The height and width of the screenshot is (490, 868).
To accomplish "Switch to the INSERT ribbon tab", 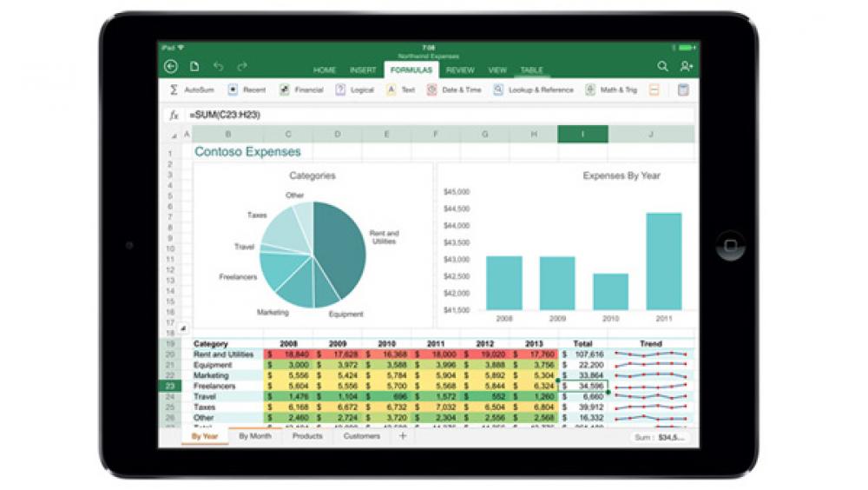I will tap(363, 70).
